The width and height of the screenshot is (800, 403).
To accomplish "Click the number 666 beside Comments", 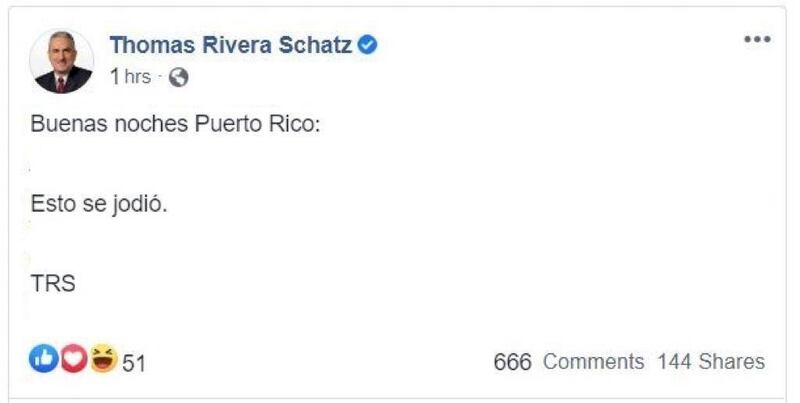I will (x=513, y=361).
